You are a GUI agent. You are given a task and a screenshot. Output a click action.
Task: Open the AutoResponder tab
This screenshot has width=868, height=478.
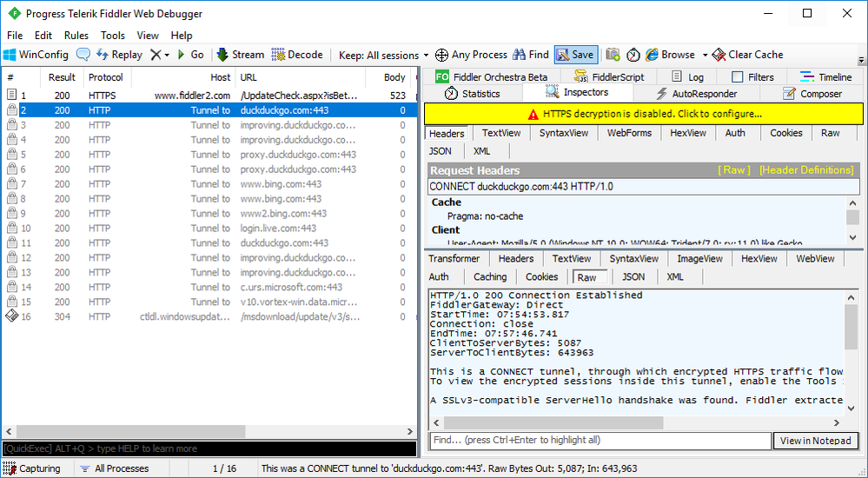point(696,94)
